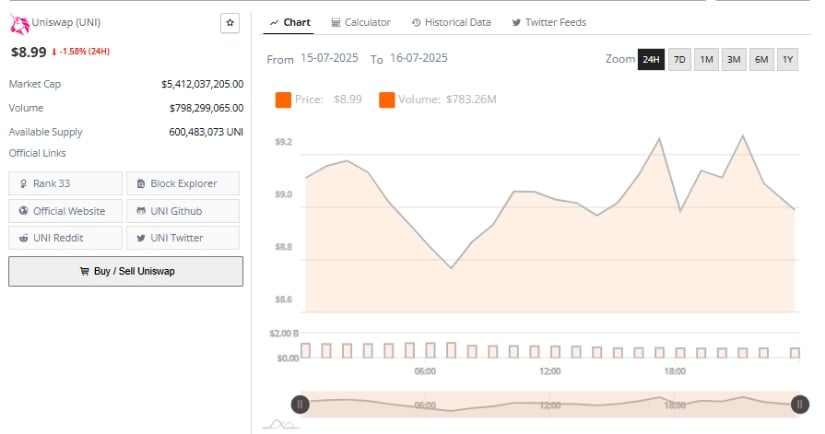Click the -1.58% (24H) change indicator

(81, 52)
